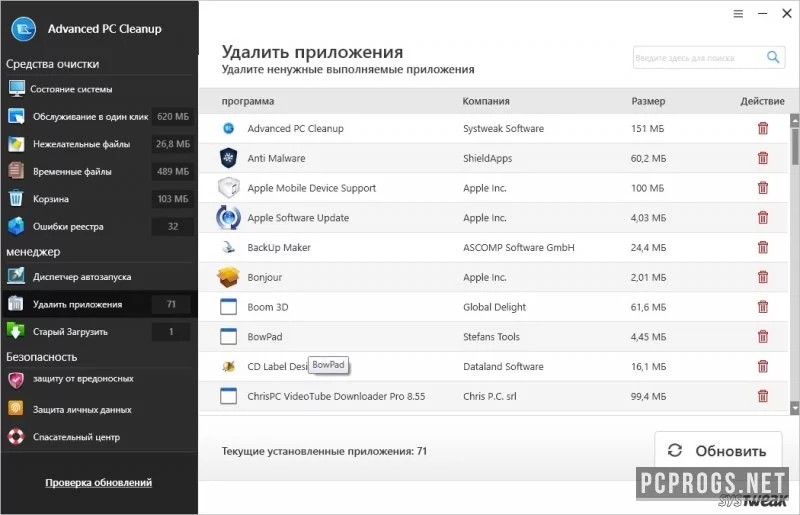This screenshot has width=800, height=515.
Task: Click trash icon for Anti Malware
Action: [x=763, y=158]
